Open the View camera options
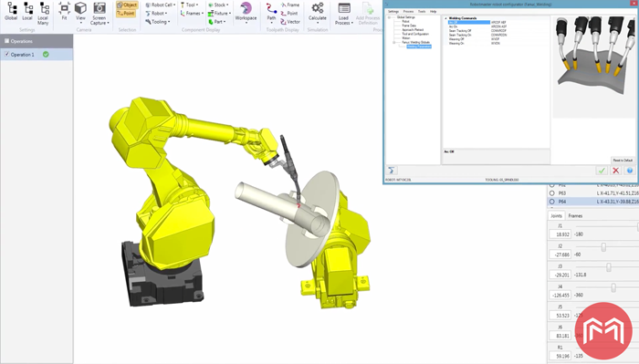 [x=80, y=13]
